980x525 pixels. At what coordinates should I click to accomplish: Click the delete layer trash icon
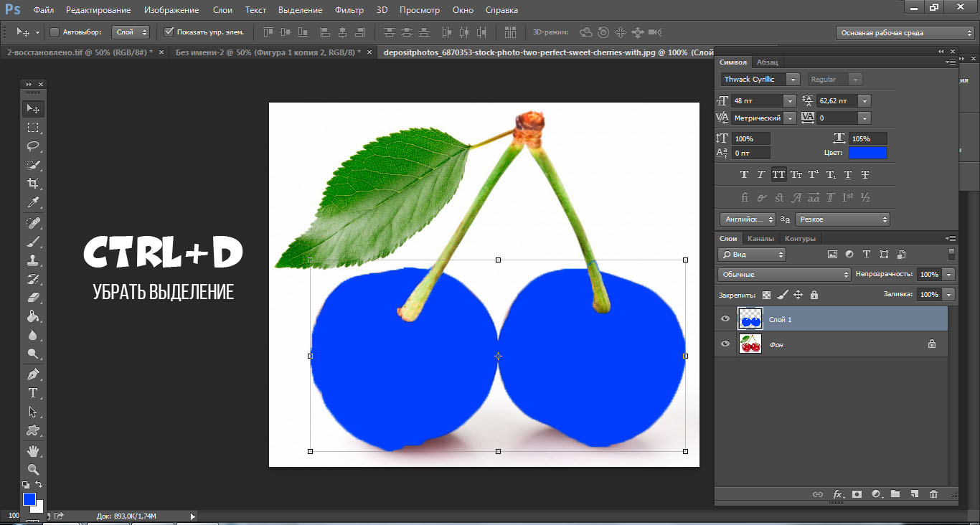click(933, 494)
